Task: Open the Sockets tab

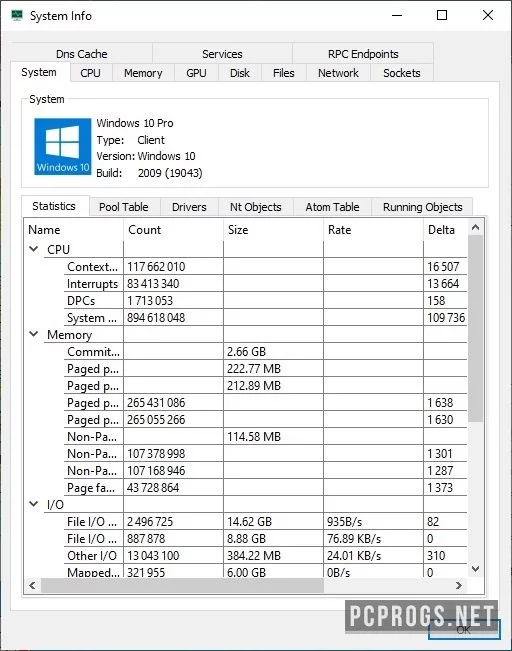Action: (x=402, y=73)
